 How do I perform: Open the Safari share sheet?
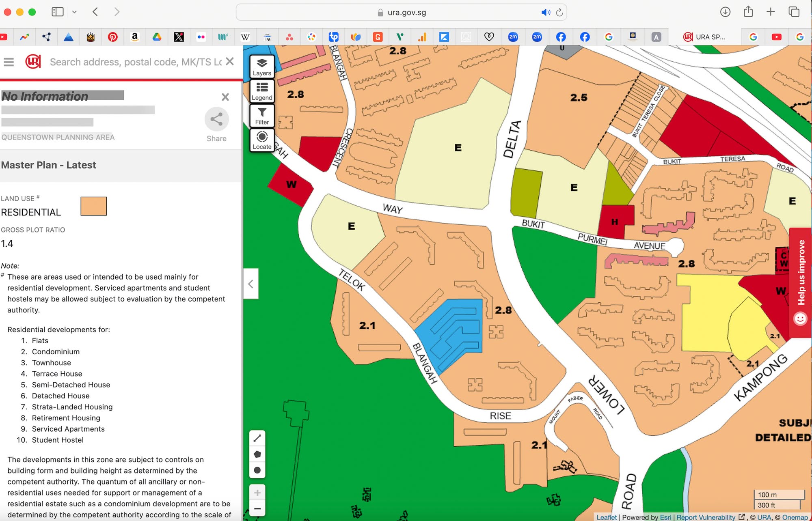click(x=748, y=12)
